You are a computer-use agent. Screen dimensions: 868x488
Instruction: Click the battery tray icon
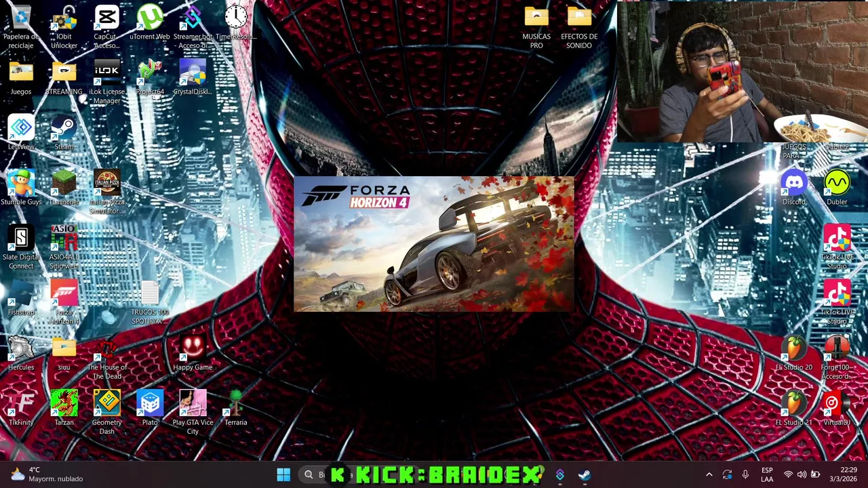click(815, 474)
